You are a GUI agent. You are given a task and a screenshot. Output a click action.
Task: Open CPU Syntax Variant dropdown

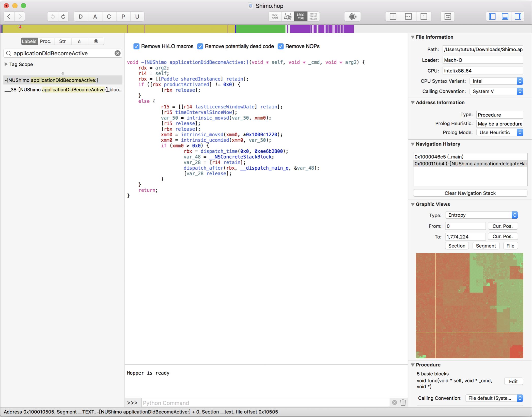tap(496, 81)
